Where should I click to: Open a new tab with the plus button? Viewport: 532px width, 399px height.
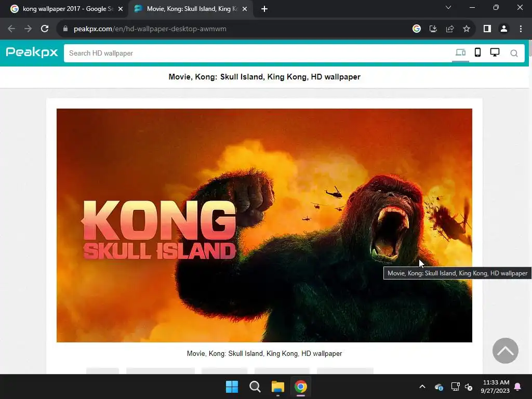pos(264,9)
